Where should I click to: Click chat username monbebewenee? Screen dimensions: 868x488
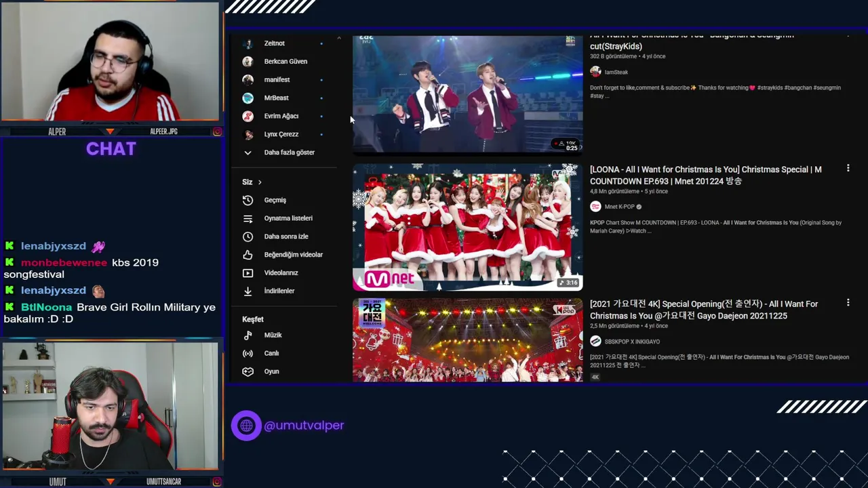[64, 263]
